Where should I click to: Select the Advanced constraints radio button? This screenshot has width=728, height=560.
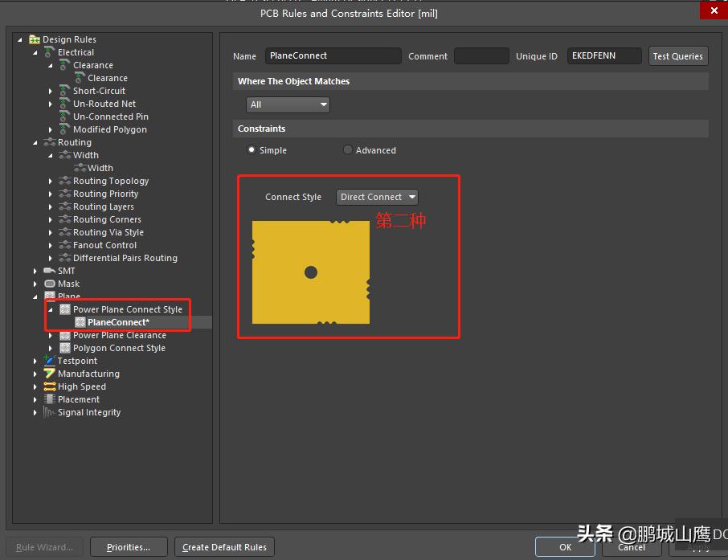(348, 150)
